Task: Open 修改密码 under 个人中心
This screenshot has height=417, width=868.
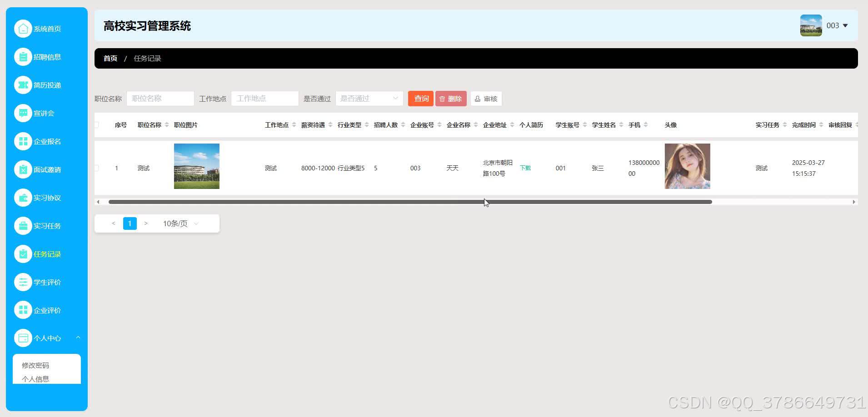Action: pyautogui.click(x=35, y=365)
